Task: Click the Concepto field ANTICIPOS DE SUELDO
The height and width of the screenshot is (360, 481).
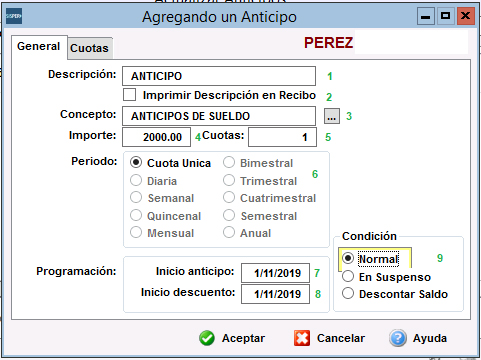Action: tap(219, 116)
